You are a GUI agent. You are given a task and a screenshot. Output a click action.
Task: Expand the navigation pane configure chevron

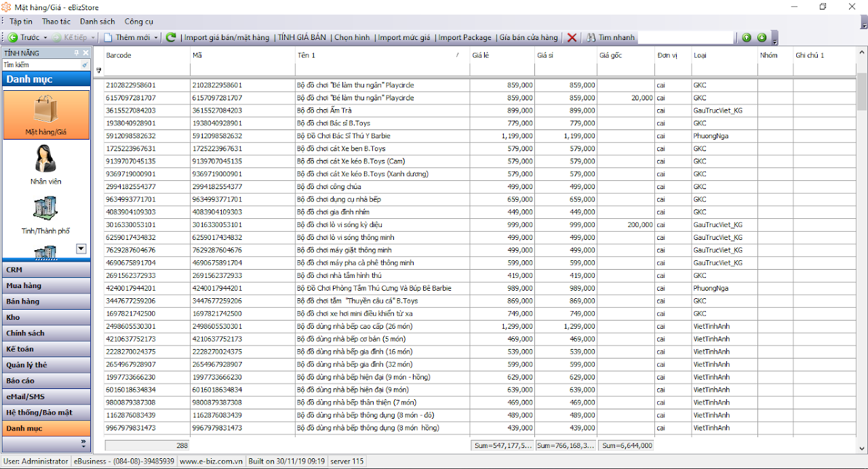(84, 443)
